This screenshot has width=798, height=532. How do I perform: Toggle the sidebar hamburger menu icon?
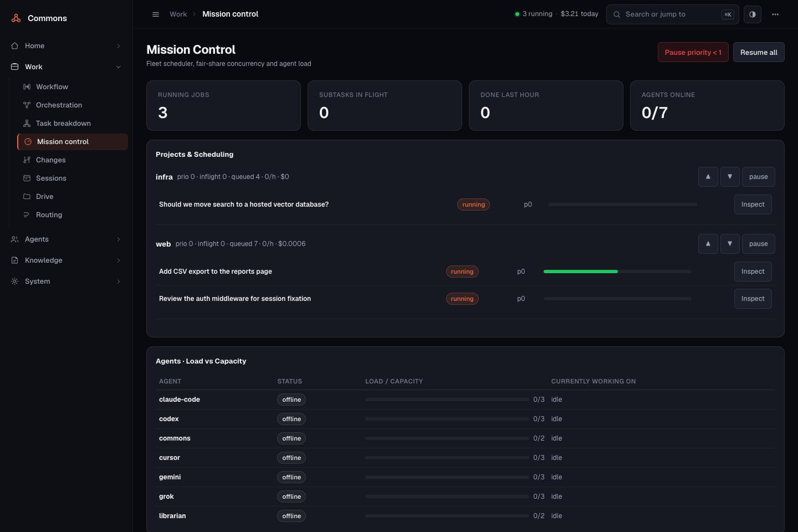tap(156, 14)
